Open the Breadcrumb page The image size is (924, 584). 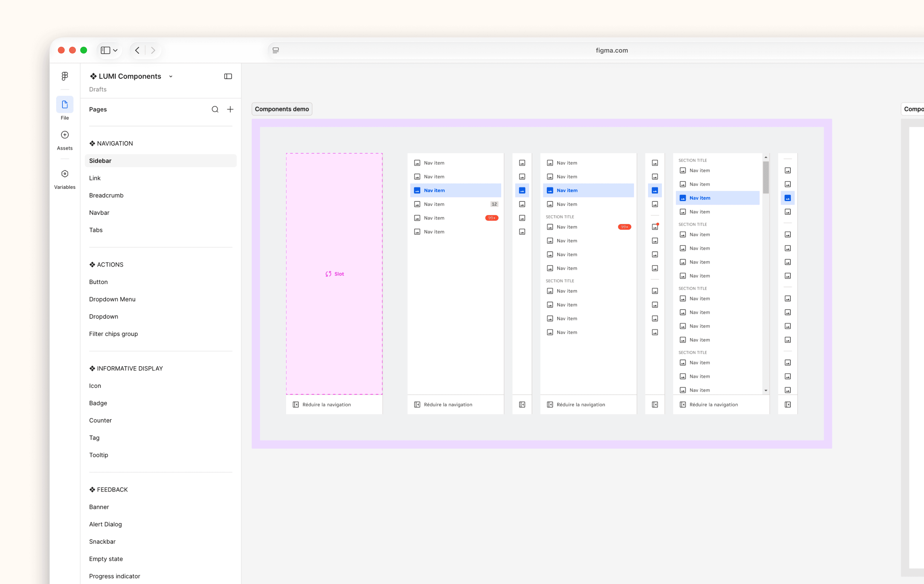(106, 195)
